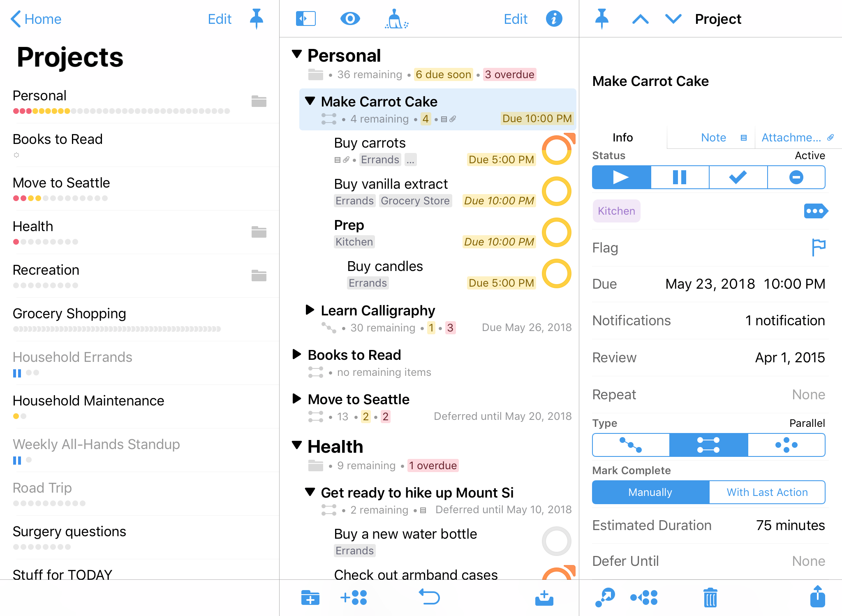The image size is (842, 616).
Task: Click the flag icon to flag project
Action: pos(816,247)
